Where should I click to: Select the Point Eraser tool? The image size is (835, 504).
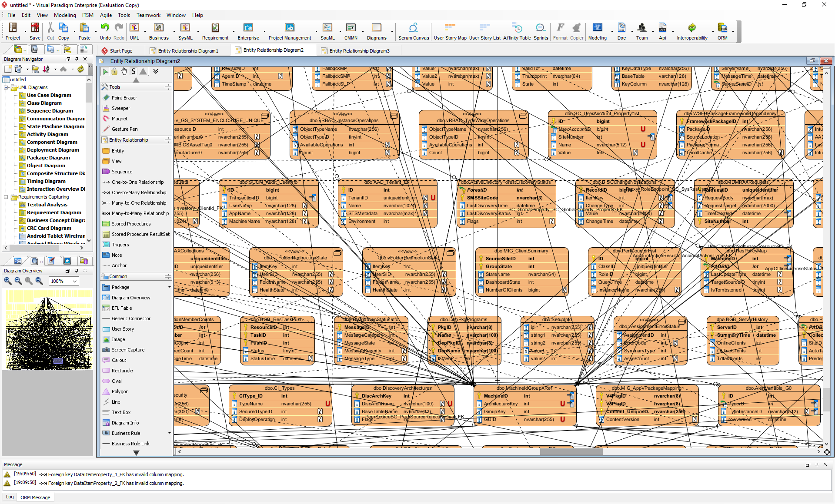[x=124, y=98]
